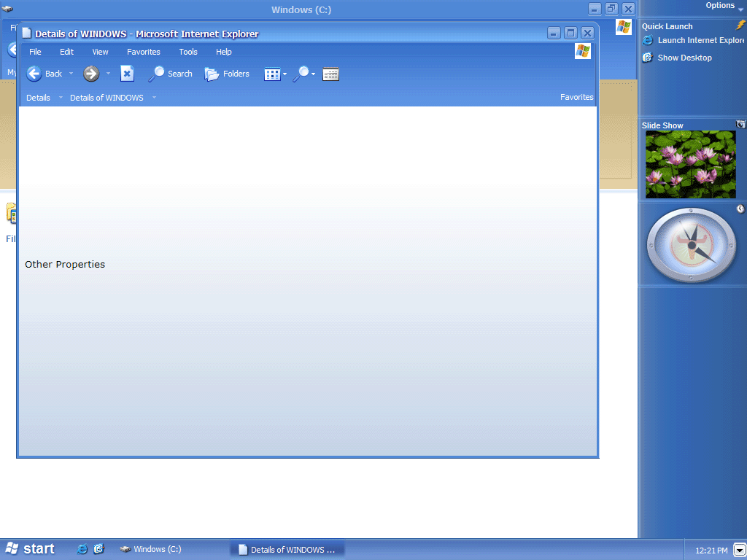Close the Details of WINDOWS window

point(588,33)
